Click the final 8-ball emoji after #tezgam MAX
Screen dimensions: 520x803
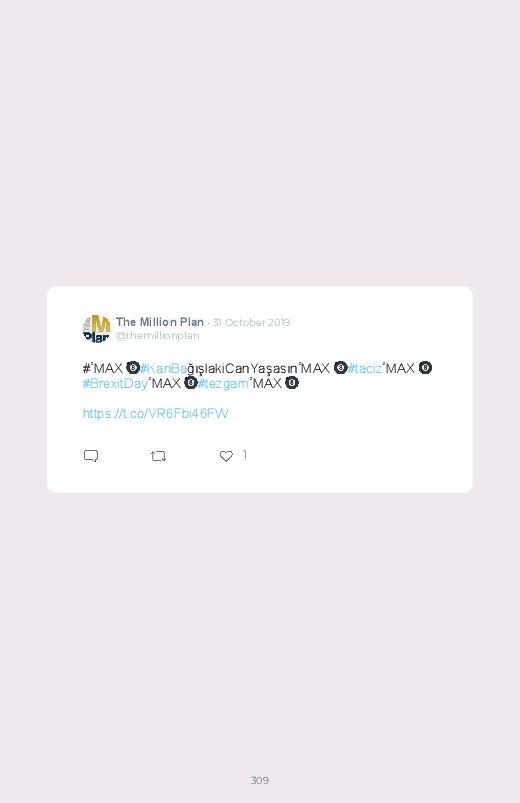pos(292,383)
